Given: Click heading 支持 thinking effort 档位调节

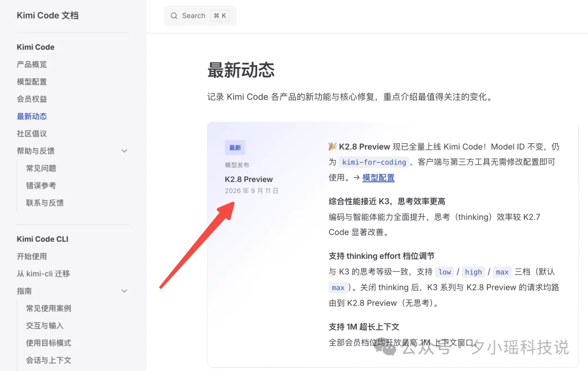Looking at the screenshot, I should click(x=381, y=256).
